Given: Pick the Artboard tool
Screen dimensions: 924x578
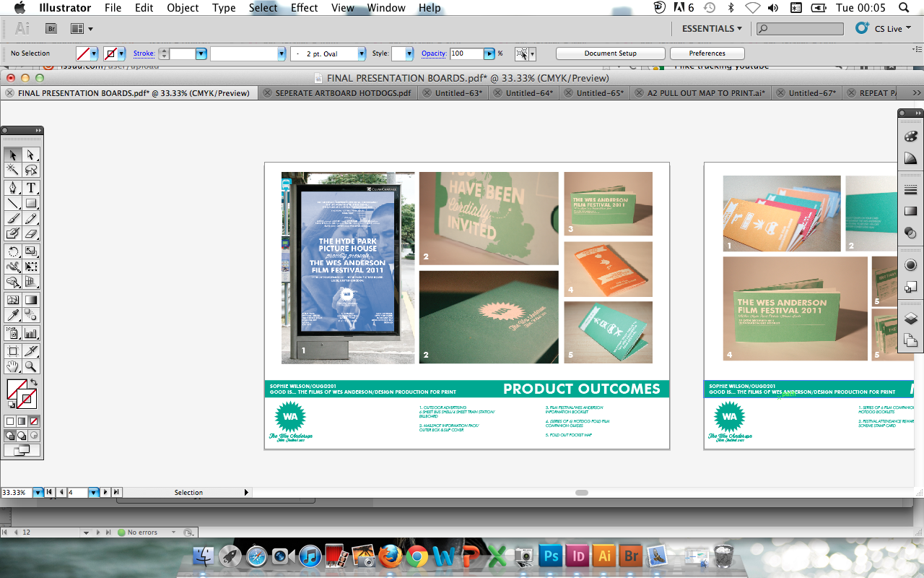Looking at the screenshot, I should [x=13, y=351].
